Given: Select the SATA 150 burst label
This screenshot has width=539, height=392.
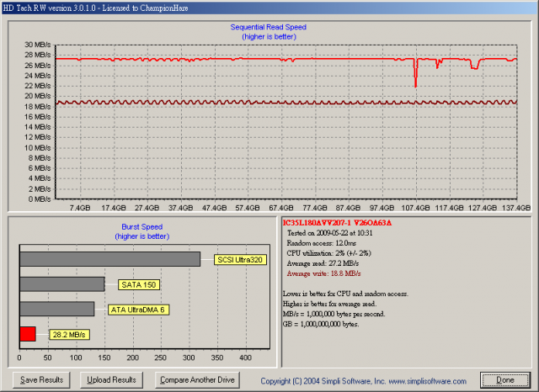Looking at the screenshot, I should [x=139, y=284].
